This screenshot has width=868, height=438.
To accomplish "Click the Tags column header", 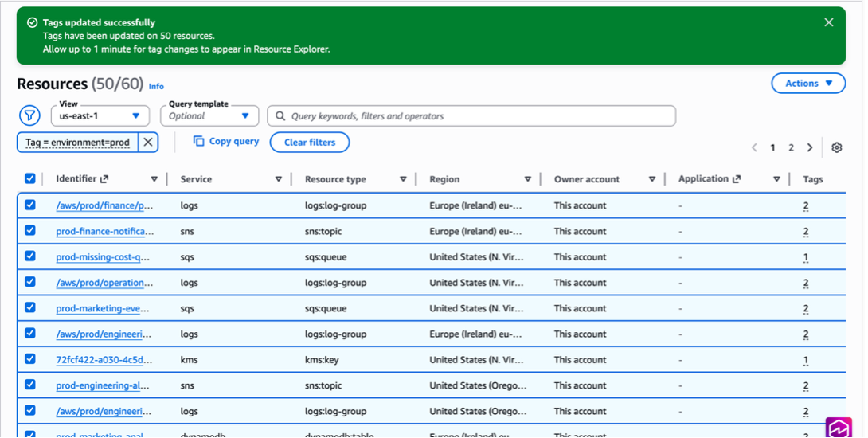I will [812, 179].
